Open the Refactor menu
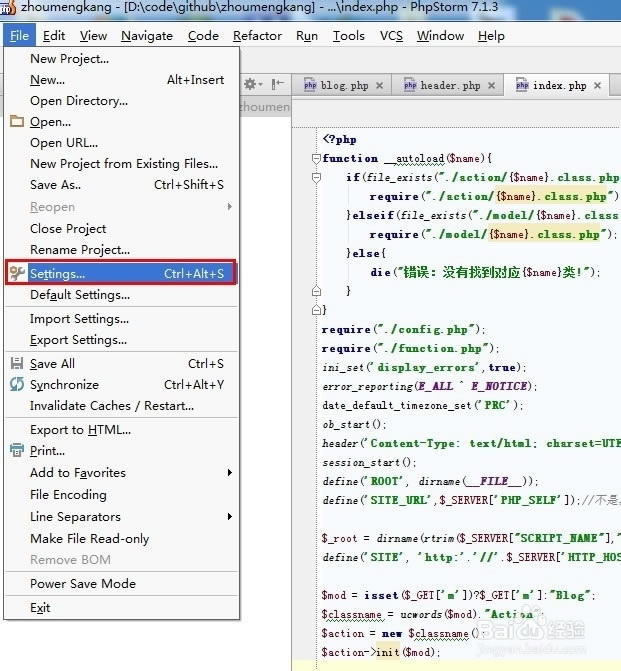This screenshot has width=621, height=671. point(257,36)
